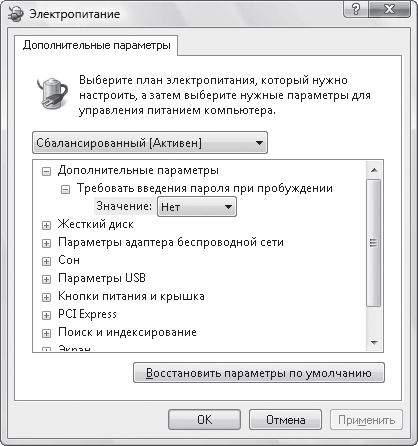The image size is (418, 446).
Task: Expand the PCI Express node
Action: click(x=46, y=315)
